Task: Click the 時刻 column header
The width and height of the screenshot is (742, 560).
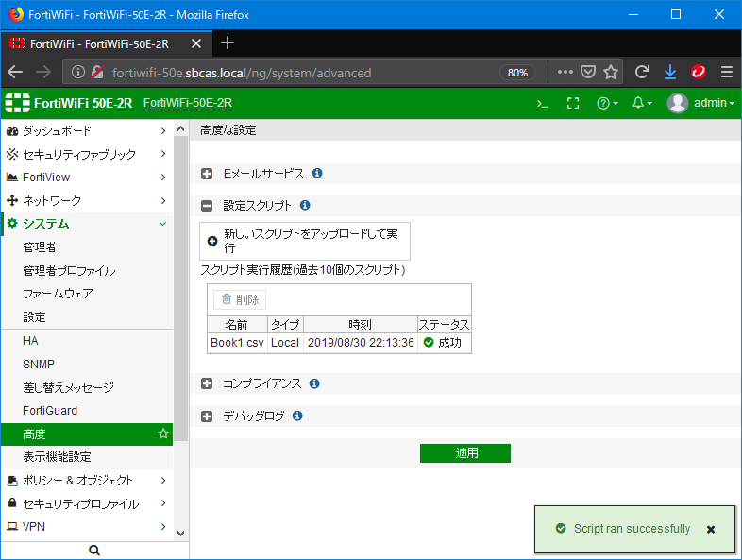Action: point(360,325)
